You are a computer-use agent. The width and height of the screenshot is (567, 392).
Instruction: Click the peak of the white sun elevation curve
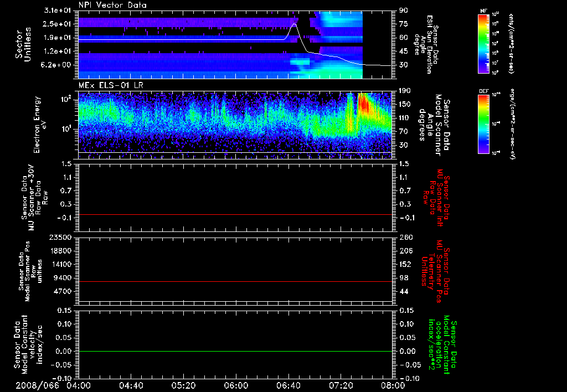point(295,24)
